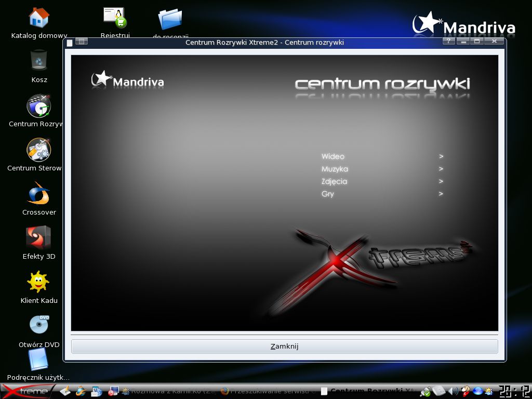Viewport: 532px width, 399px height.
Task: Close the Centrum Rozrywki window with X
Action: (495, 42)
